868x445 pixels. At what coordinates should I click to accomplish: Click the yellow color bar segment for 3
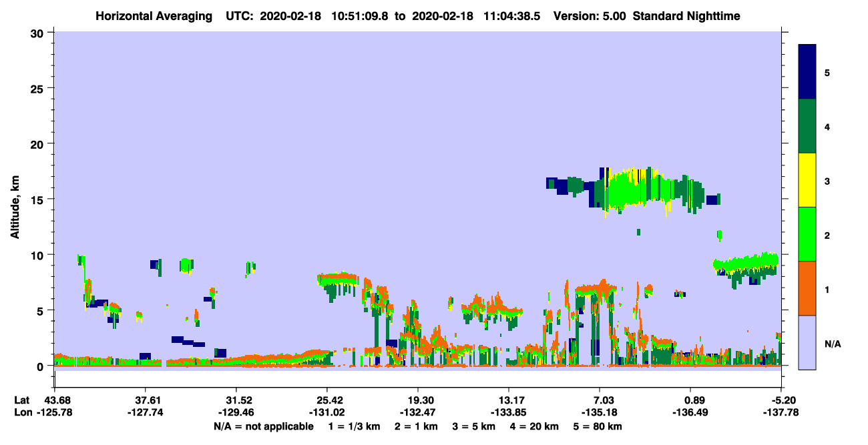tap(807, 180)
